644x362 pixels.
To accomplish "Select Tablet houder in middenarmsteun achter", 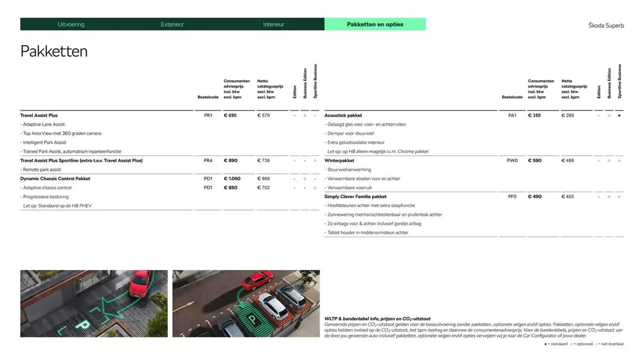I will [366, 233].
